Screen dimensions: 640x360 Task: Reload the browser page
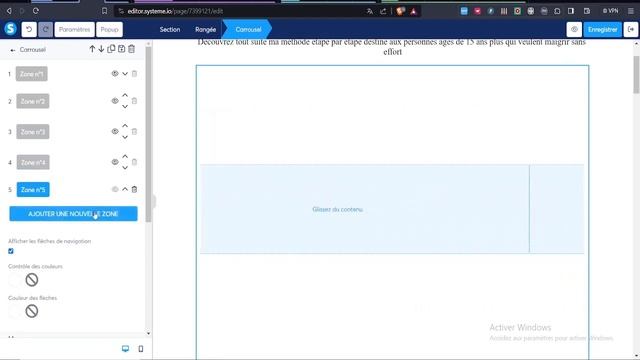(x=36, y=11)
